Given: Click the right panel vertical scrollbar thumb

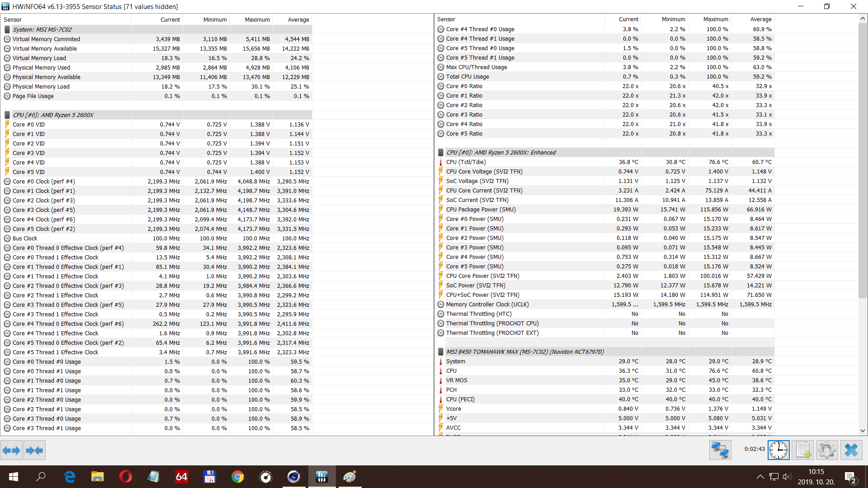Looking at the screenshot, I should coord(863,161).
